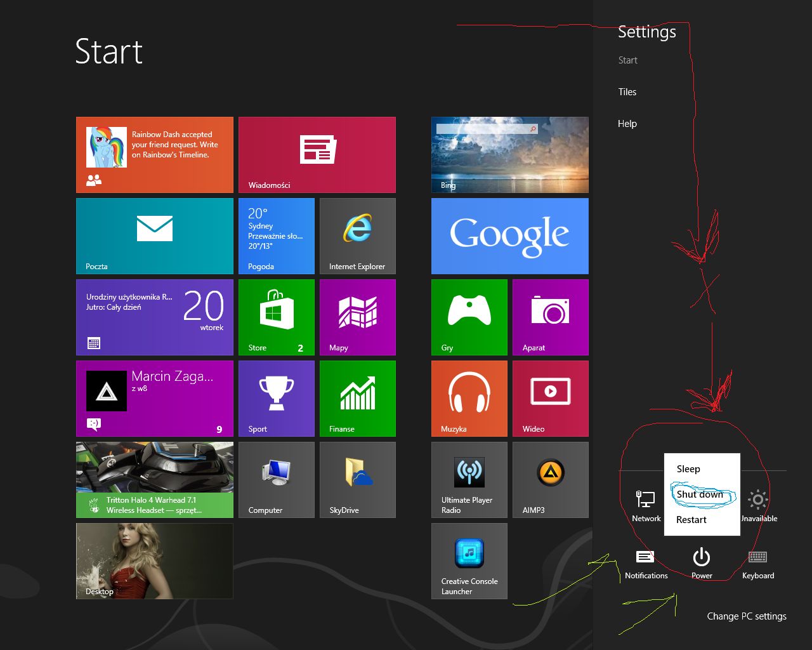Open the Muzyka headphones tile
This screenshot has height=650, width=812.
click(469, 399)
